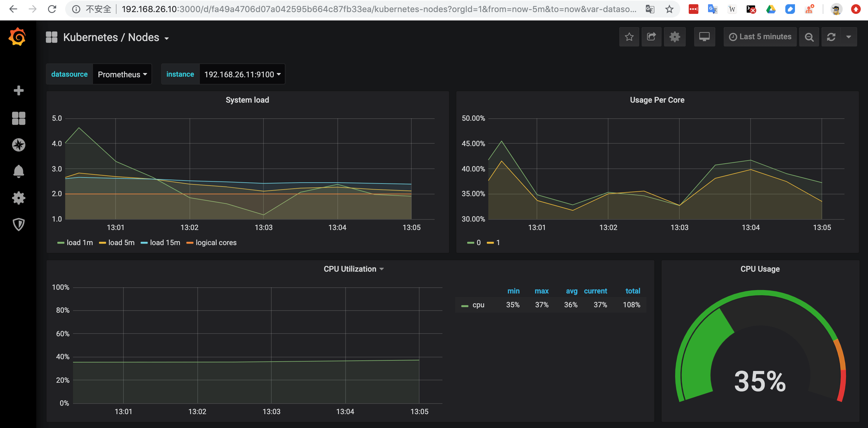Image resolution: width=868 pixels, height=428 pixels.
Task: Expand the refresh interval dropdown arrow
Action: [x=848, y=37]
